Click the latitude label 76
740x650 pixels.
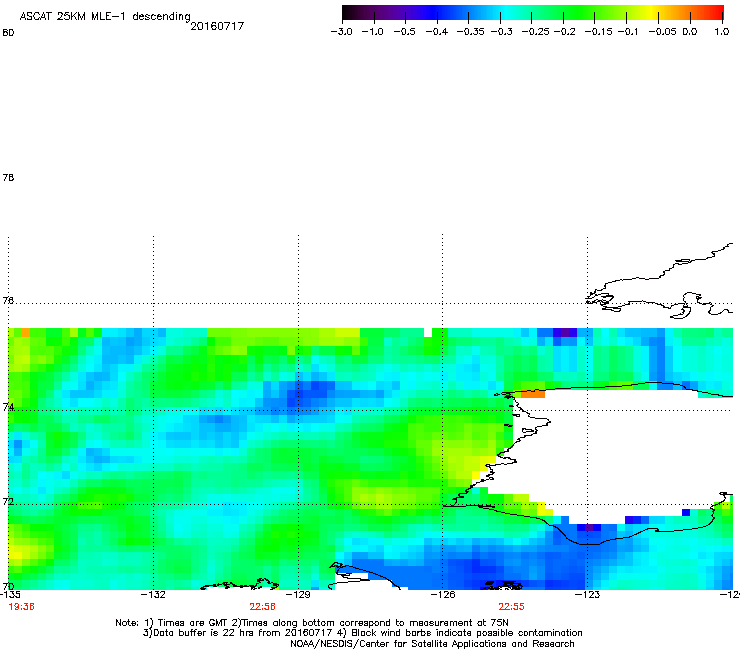click(x=8, y=300)
